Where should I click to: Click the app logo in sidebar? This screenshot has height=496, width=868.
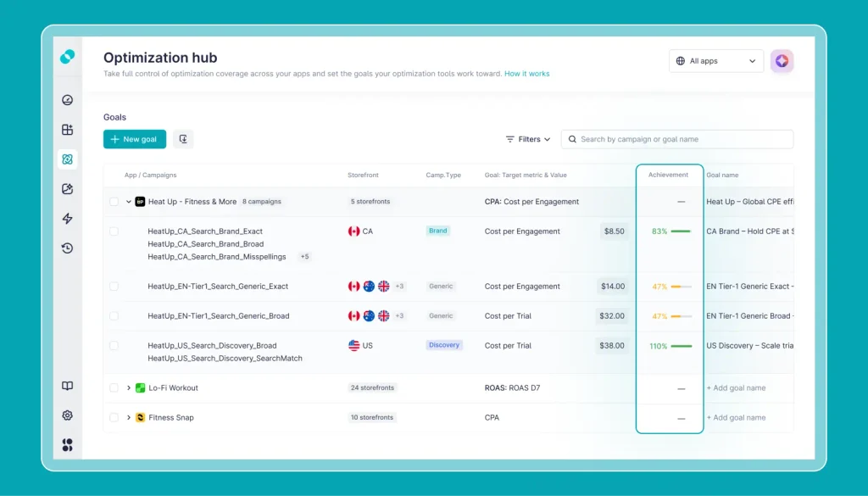(x=68, y=57)
